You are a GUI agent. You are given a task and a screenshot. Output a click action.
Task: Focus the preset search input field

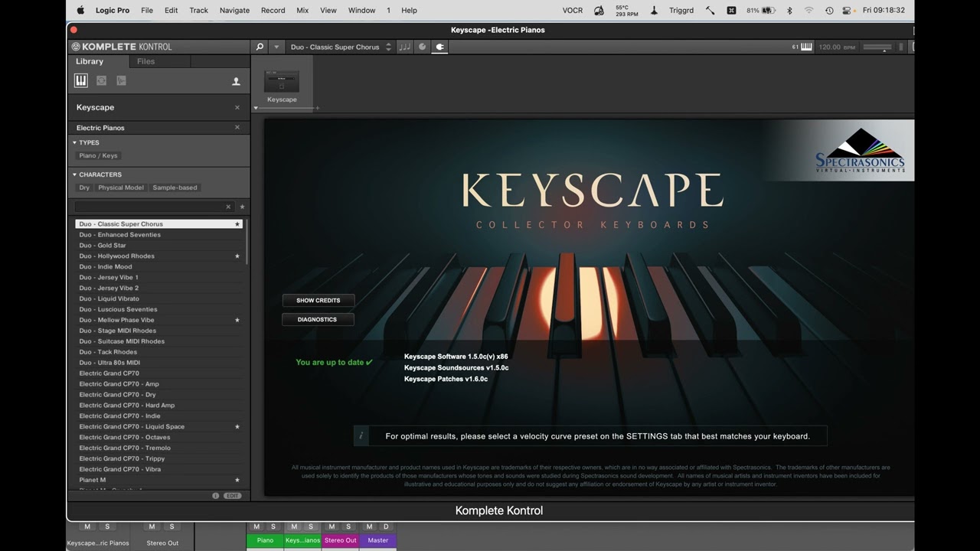(149, 207)
